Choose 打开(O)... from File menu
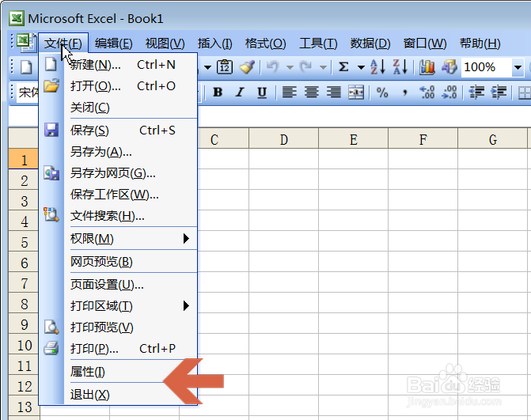Viewport: 531px width, 420px height. tap(118, 86)
